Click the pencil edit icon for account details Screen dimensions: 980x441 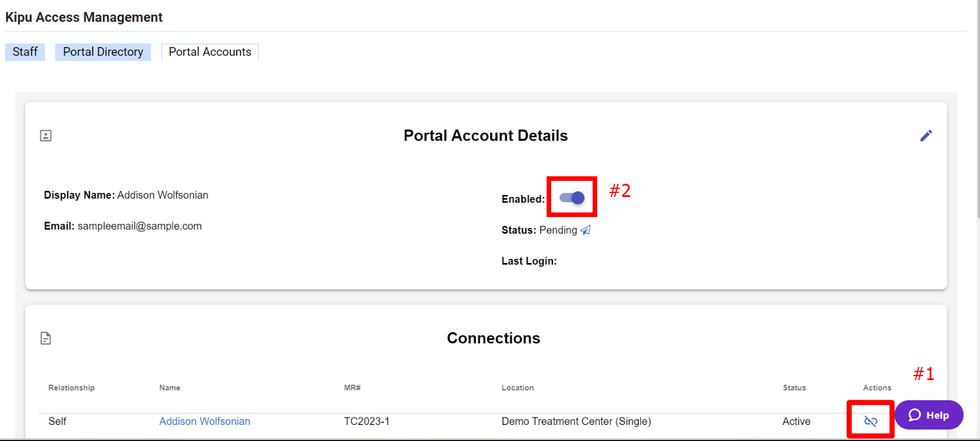coord(925,136)
